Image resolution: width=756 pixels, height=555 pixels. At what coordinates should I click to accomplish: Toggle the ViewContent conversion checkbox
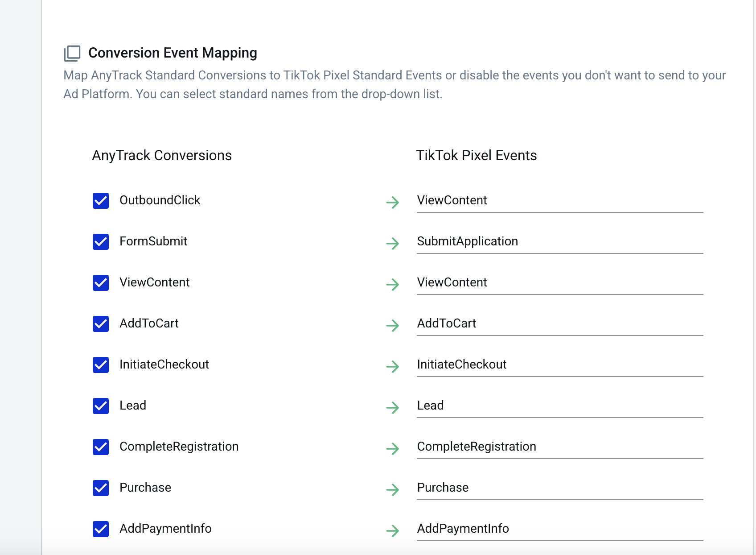tap(101, 283)
